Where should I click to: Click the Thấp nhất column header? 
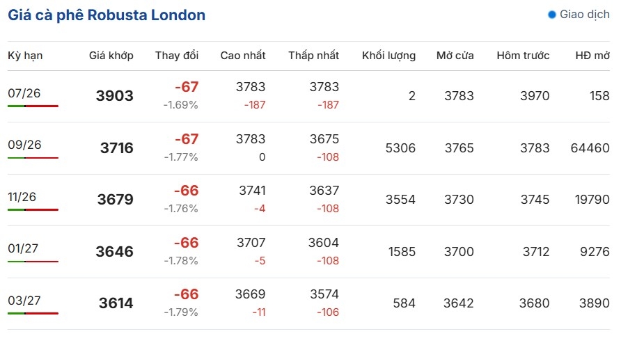[x=314, y=56]
